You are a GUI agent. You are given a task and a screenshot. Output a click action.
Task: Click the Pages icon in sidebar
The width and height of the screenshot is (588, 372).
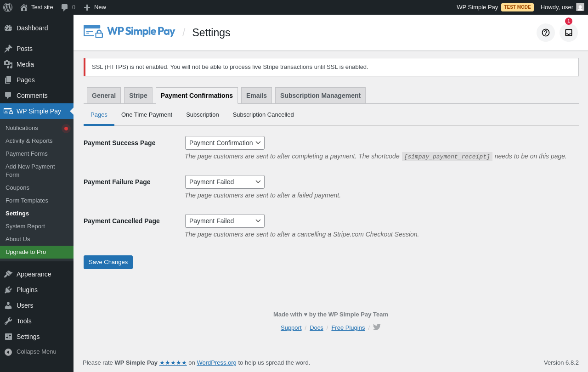click(x=8, y=80)
